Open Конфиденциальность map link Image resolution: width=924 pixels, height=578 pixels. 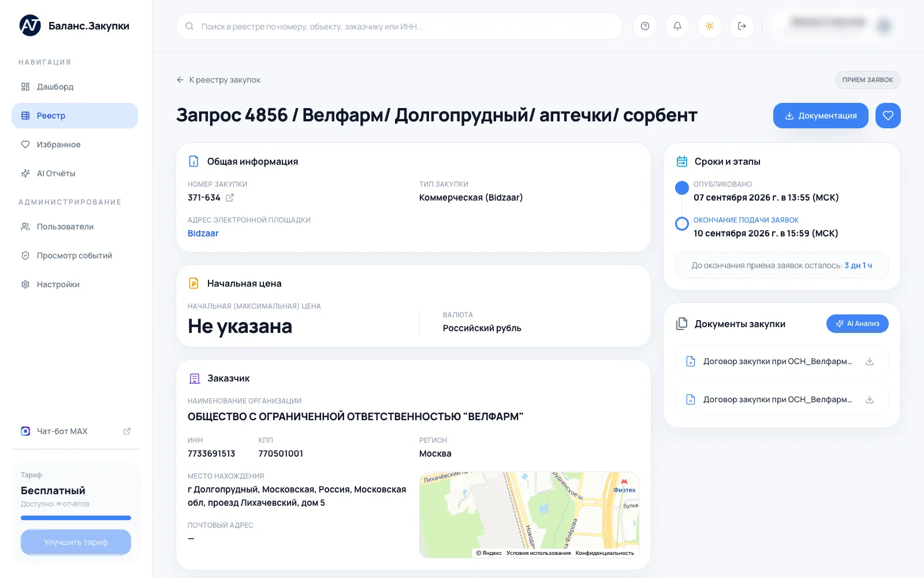tap(605, 553)
